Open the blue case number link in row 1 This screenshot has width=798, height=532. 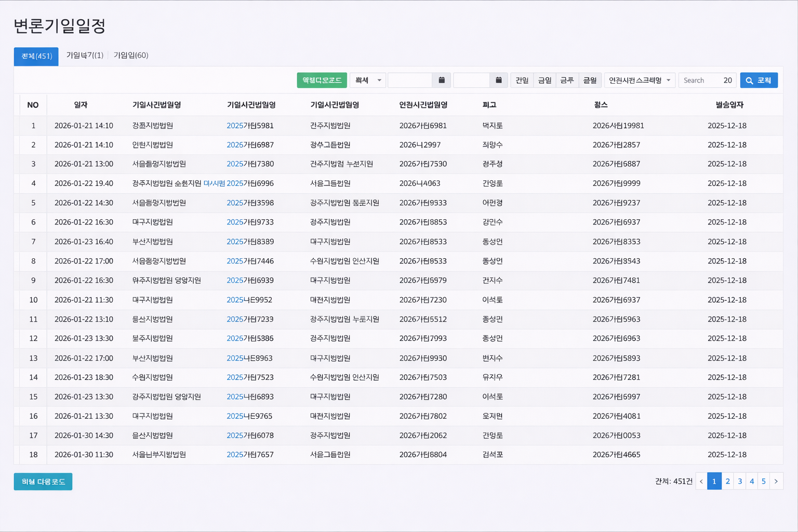250,126
